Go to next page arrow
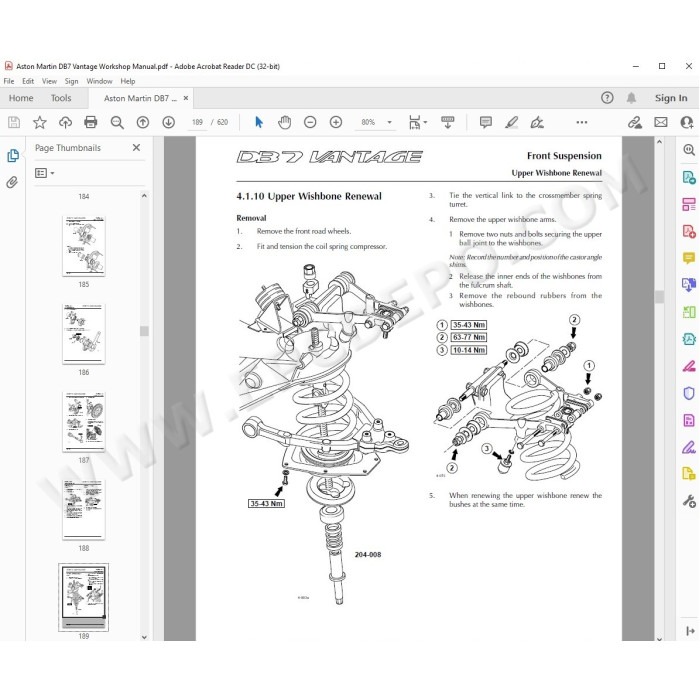700x700 pixels. pos(168,122)
